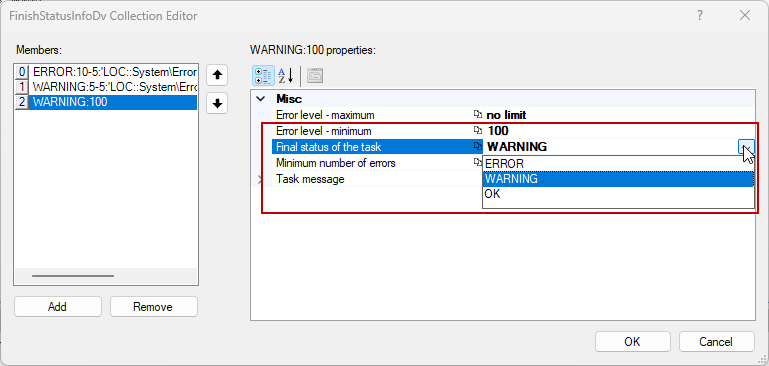
Task: Sort properties alphabetically
Action: coord(285,76)
